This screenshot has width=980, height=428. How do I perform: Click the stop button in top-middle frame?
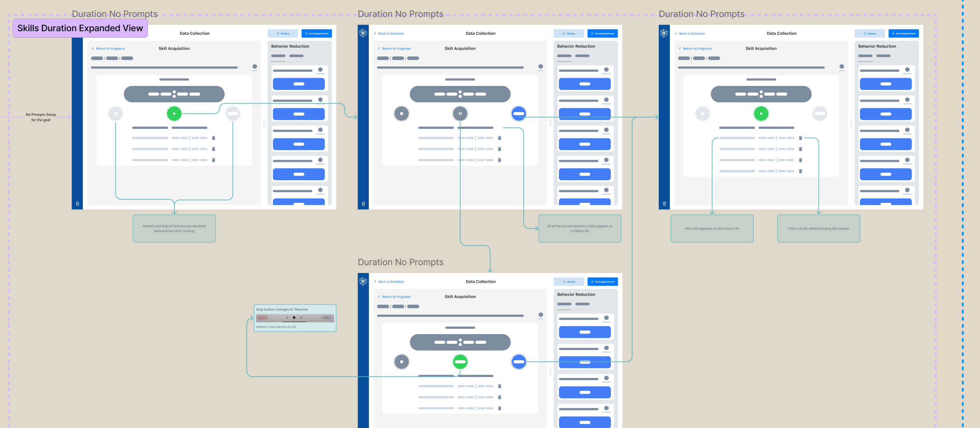pyautogui.click(x=401, y=113)
